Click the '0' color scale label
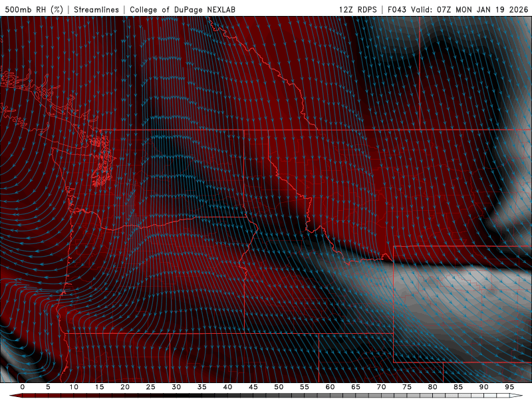This screenshot has width=532, height=399. 23,387
